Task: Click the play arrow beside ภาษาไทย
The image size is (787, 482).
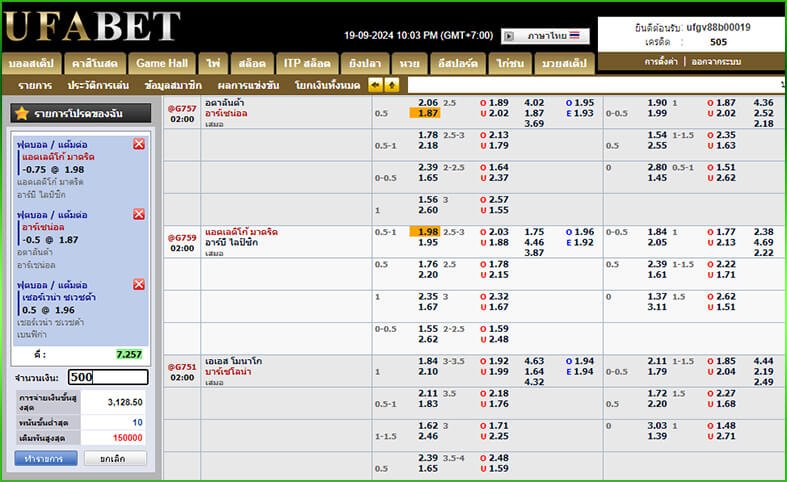Action: point(508,36)
